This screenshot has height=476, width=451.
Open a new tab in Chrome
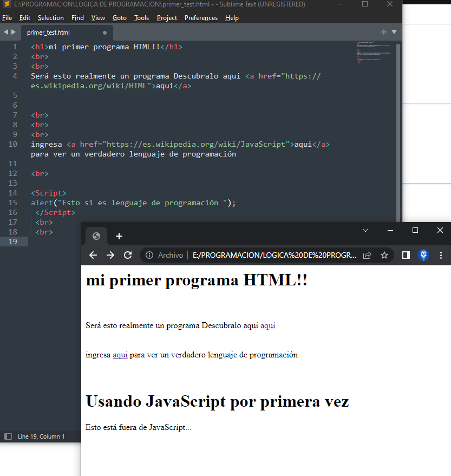pos(119,236)
